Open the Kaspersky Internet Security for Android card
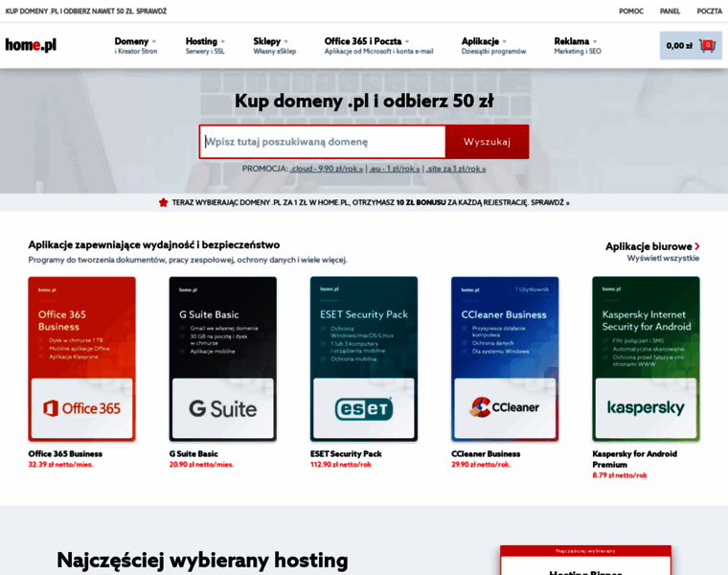Image resolution: width=728 pixels, height=575 pixels. pyautogui.click(x=647, y=358)
